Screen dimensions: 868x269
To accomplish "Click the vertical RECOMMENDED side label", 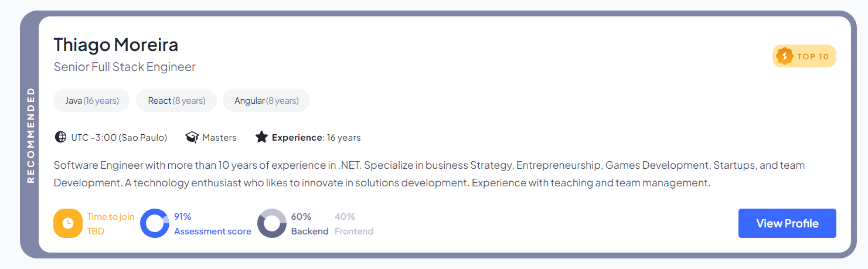I will point(30,135).
